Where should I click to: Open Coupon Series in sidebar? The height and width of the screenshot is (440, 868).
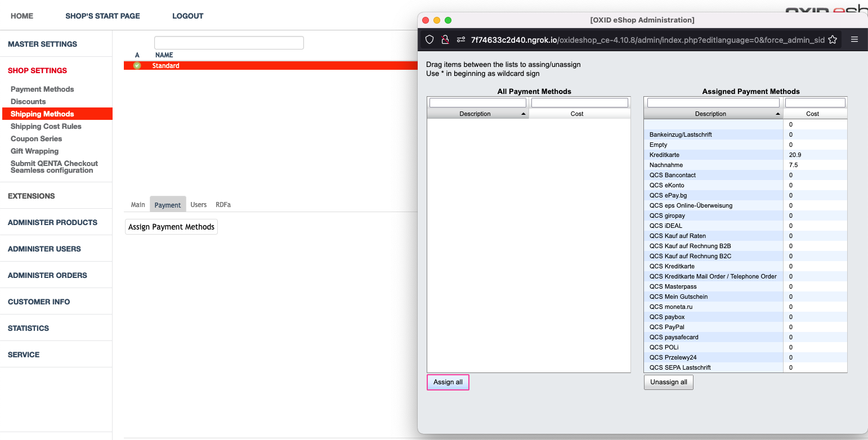click(x=36, y=138)
